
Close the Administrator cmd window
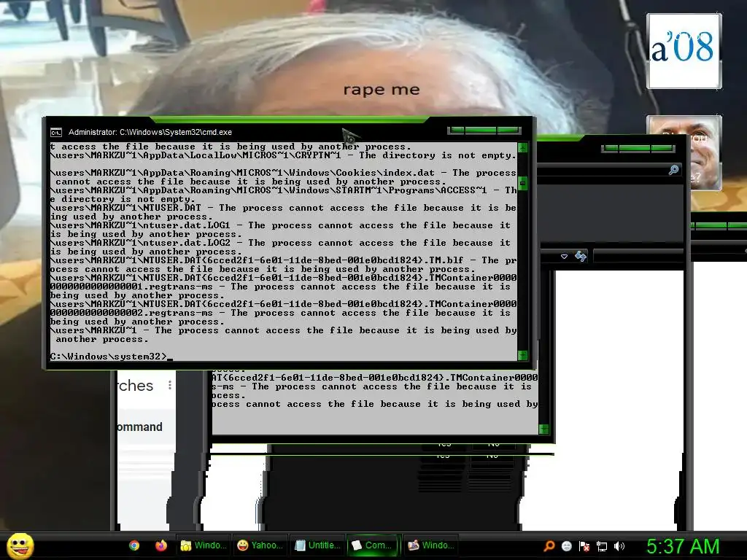click(x=508, y=130)
